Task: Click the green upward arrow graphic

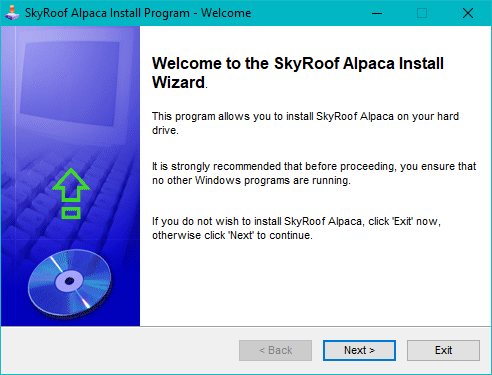Action: pyautogui.click(x=71, y=185)
